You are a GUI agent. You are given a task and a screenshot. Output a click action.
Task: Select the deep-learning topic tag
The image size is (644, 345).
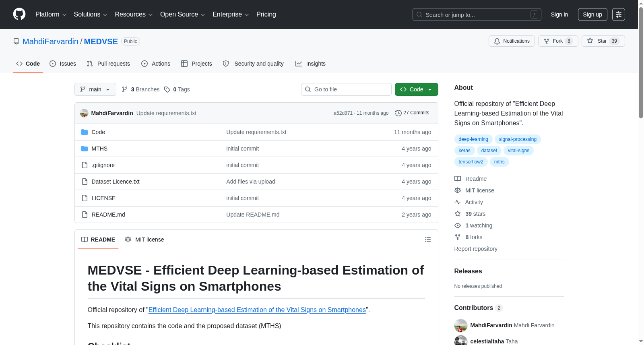(x=473, y=139)
